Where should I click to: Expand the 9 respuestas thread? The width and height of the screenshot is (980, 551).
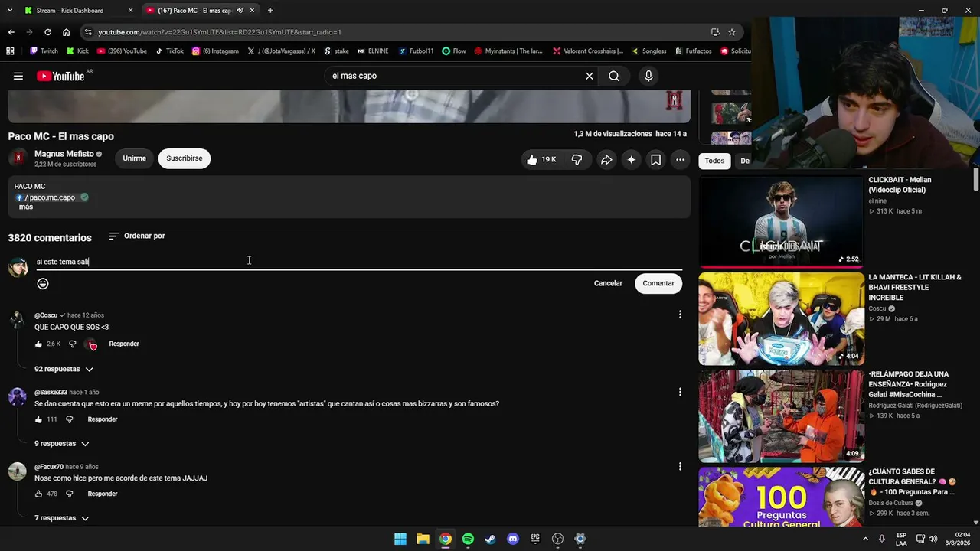pos(61,444)
